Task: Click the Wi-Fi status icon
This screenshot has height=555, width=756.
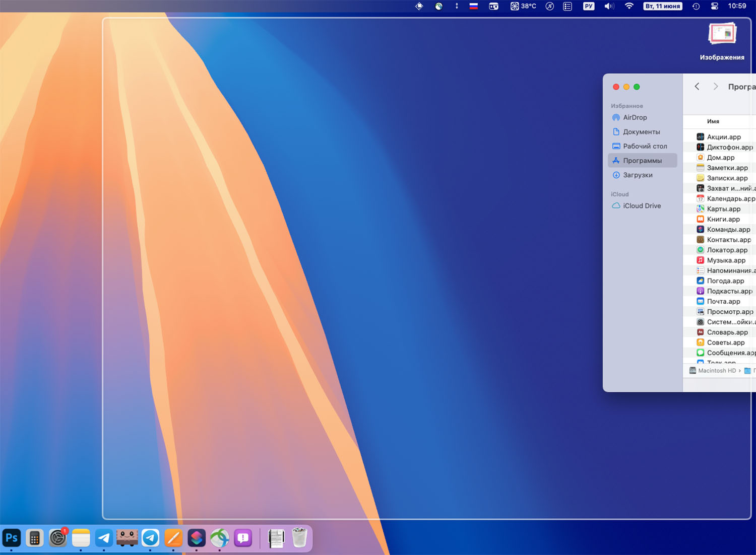Action: point(629,6)
